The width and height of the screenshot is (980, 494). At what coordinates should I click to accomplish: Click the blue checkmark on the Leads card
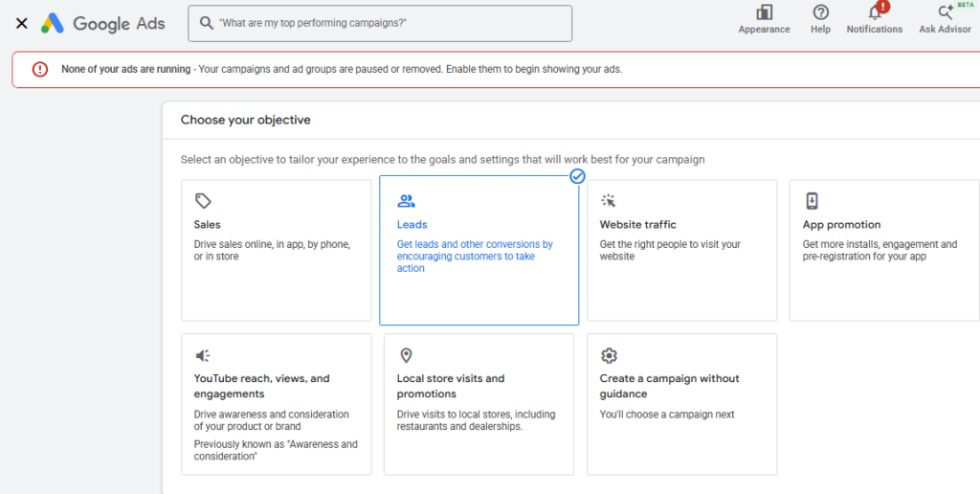click(577, 176)
